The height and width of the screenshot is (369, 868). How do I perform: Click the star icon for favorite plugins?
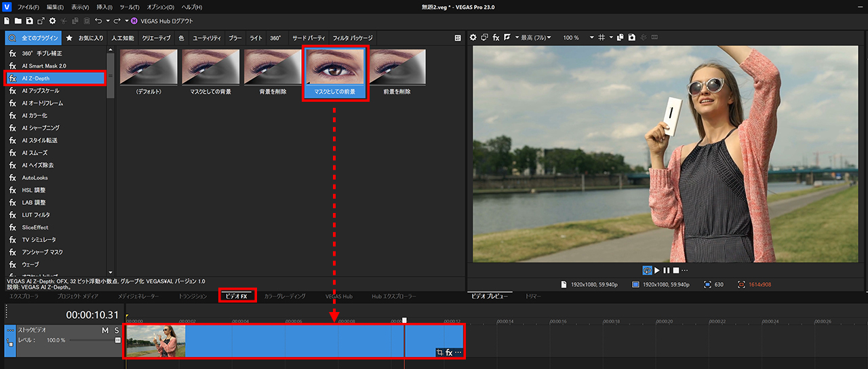69,38
